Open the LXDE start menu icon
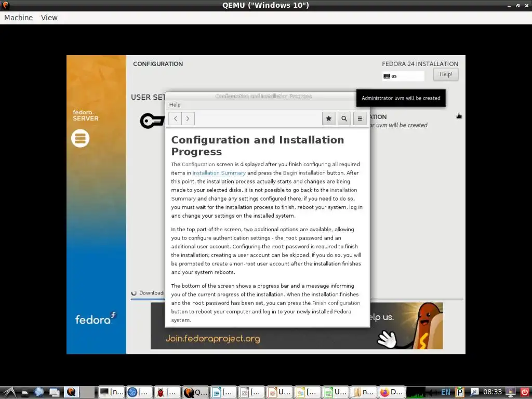 [x=9, y=392]
